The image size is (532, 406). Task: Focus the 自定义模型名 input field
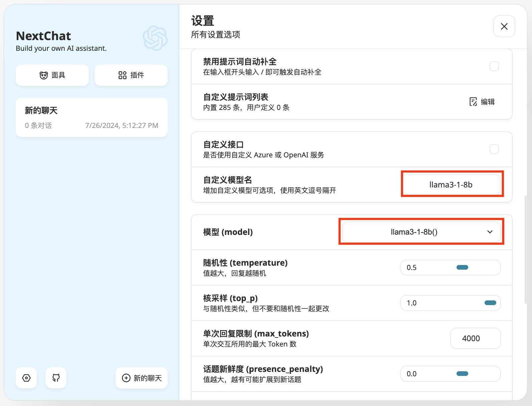451,184
